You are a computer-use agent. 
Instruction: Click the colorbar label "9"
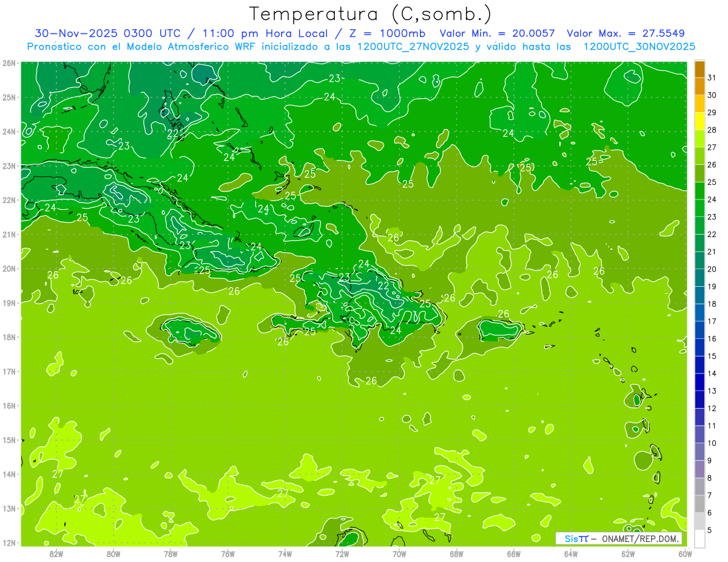click(x=710, y=461)
